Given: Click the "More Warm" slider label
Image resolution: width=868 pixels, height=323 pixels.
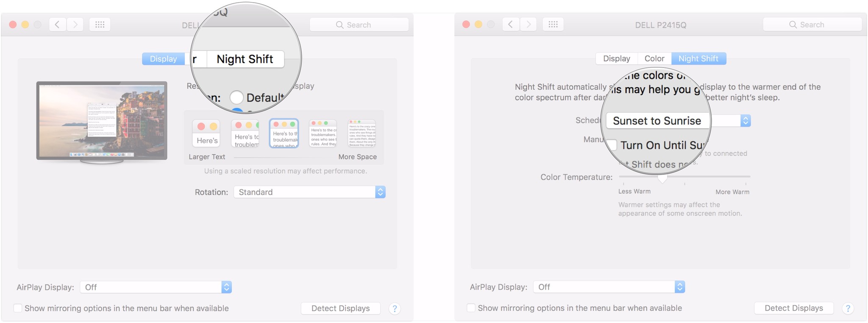Looking at the screenshot, I should pyautogui.click(x=732, y=192).
